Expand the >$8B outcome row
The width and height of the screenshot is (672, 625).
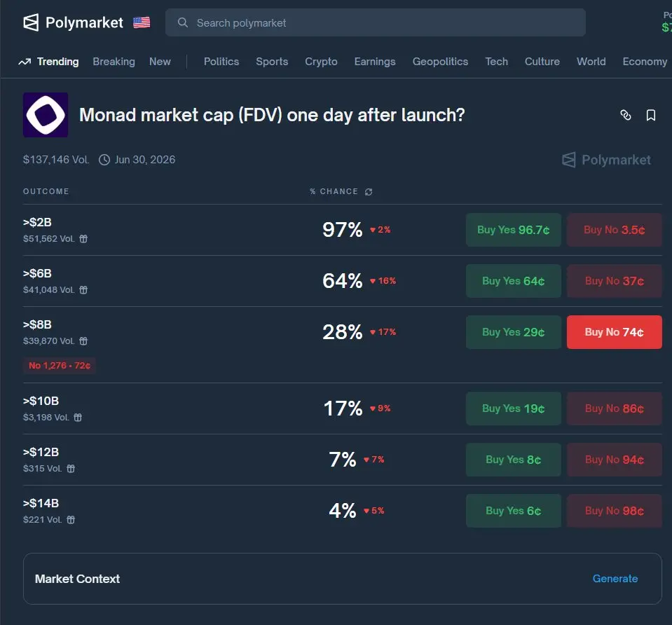point(343,344)
